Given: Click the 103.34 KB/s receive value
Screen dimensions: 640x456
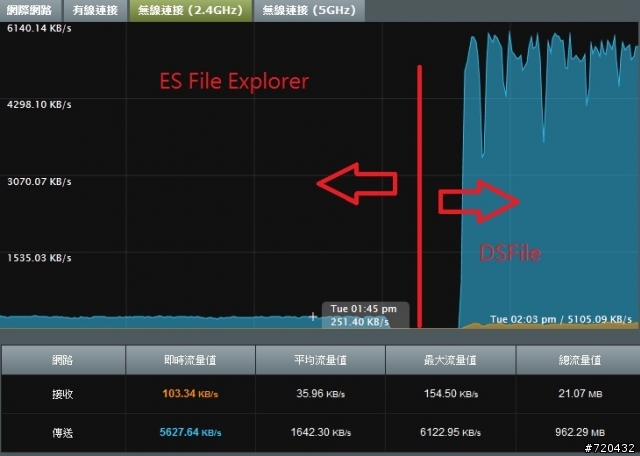Looking at the screenshot, I should (190, 394).
